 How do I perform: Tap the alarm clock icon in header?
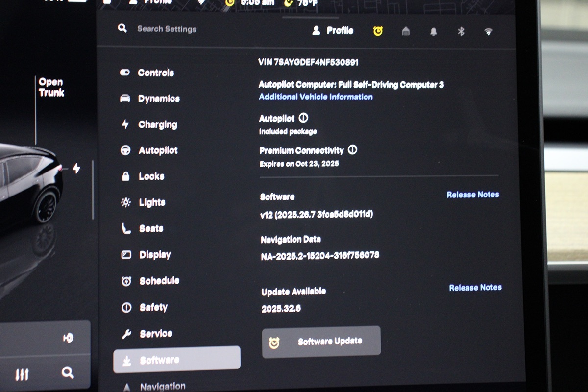pos(378,31)
